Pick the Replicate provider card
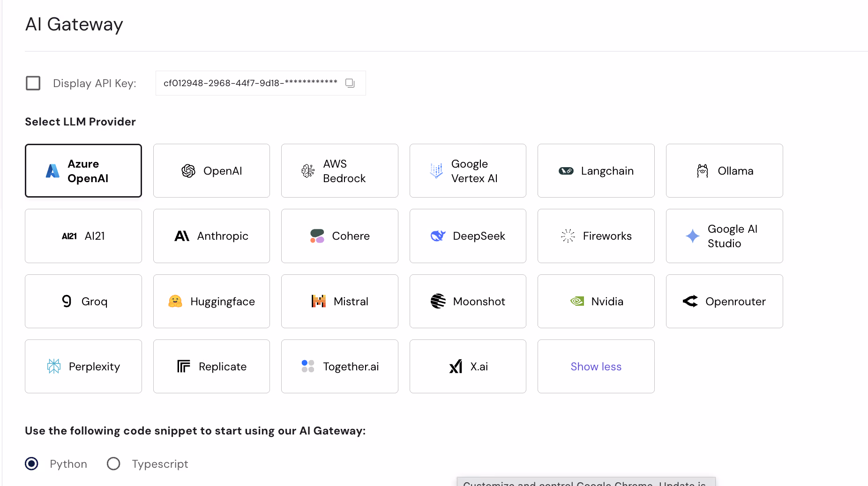Screen dimensions: 868x486 click(x=211, y=366)
